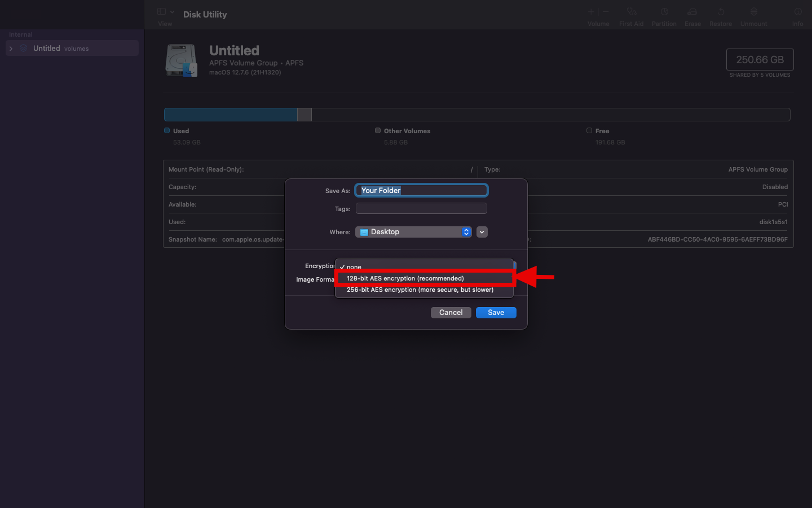Click the add volume plus icon
The height and width of the screenshot is (508, 812).
pyautogui.click(x=591, y=12)
